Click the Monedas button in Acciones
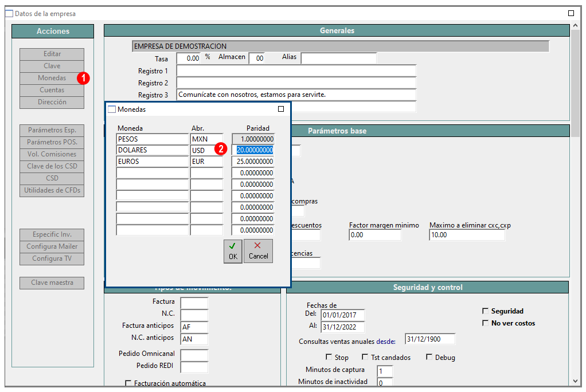 (52, 78)
